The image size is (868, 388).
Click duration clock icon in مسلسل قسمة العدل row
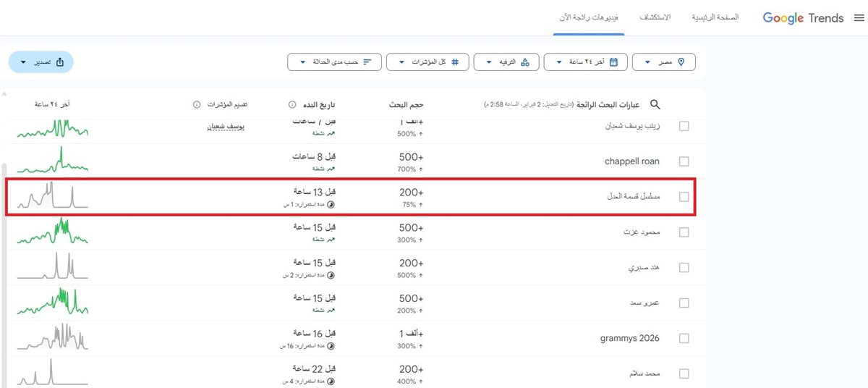331,205
